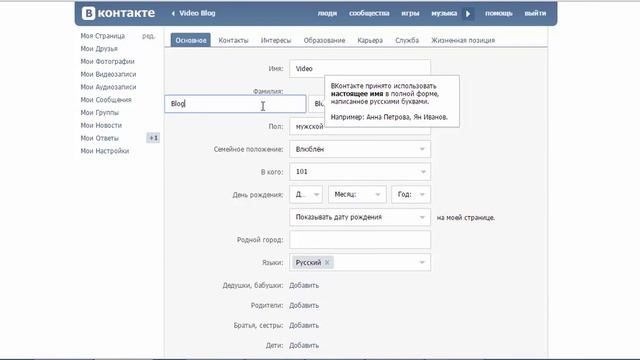Switch to the Жизненная позиция tab
This screenshot has width=640, height=360.
point(463,40)
